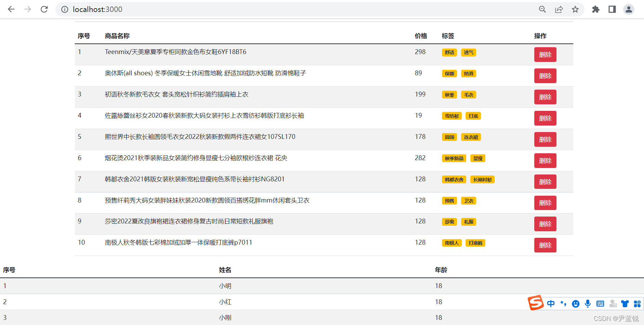Select the price cell 298
The image size is (644, 325).
tap(420, 52)
